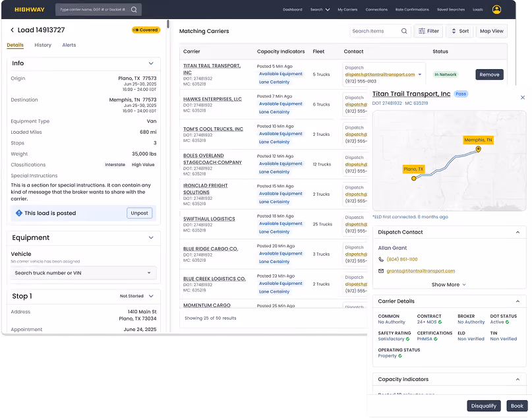Click granta@titantrailtransport.com email link
The width and height of the screenshot is (532, 418).
[421, 271]
